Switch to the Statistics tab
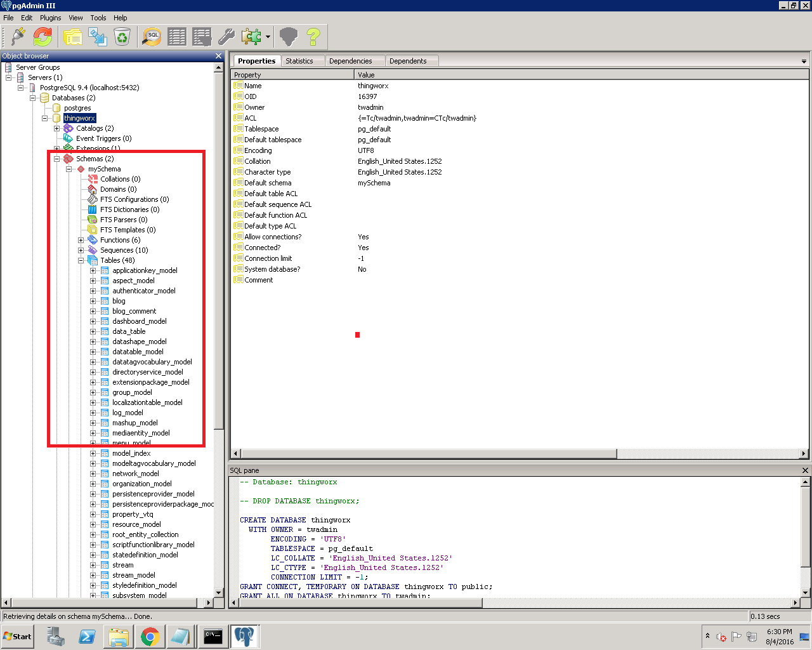The height and width of the screenshot is (650, 812). click(x=299, y=61)
